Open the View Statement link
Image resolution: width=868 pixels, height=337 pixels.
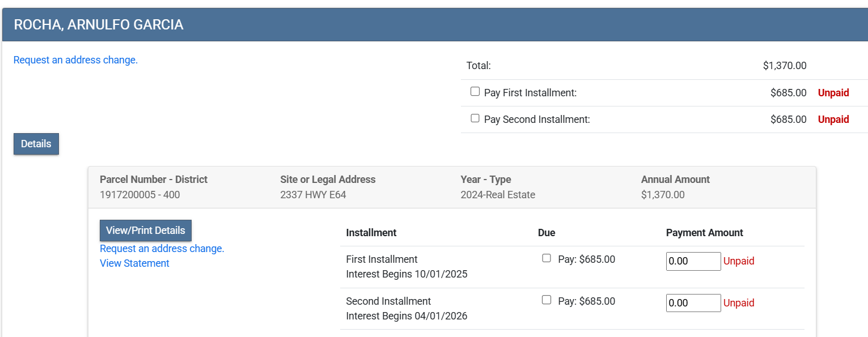(x=134, y=263)
